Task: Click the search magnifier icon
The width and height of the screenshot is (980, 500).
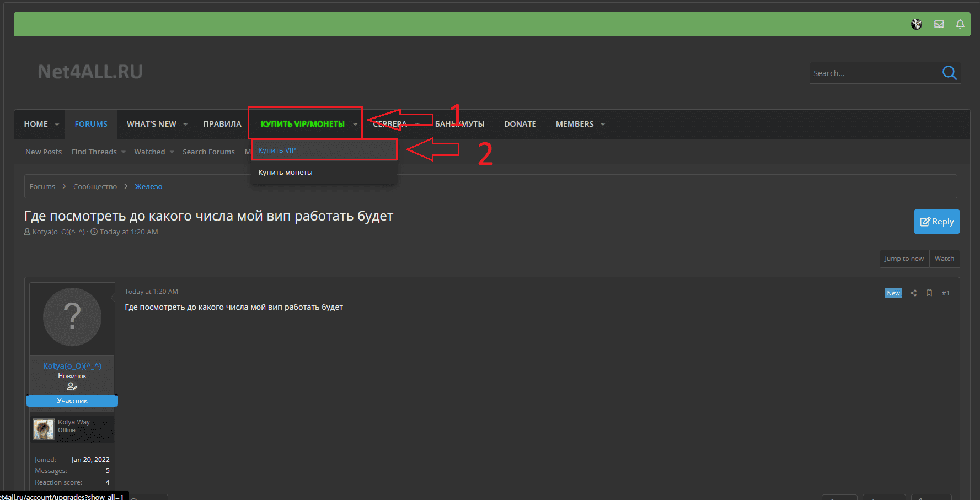Action: pos(949,73)
